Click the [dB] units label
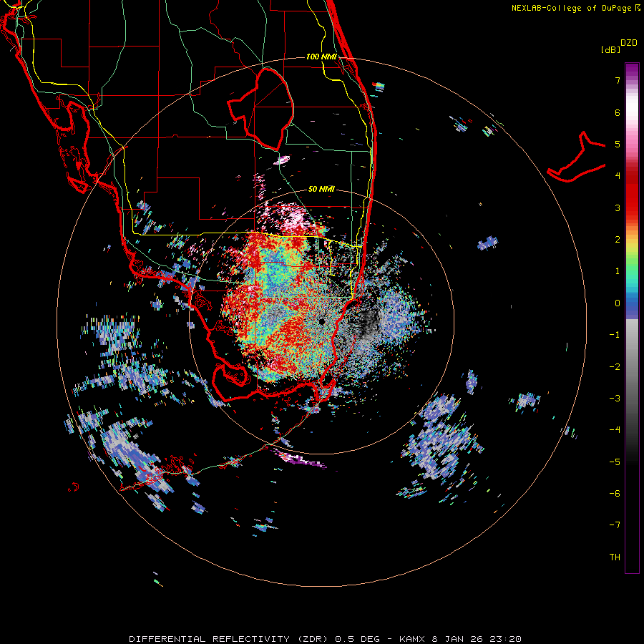 point(610,49)
